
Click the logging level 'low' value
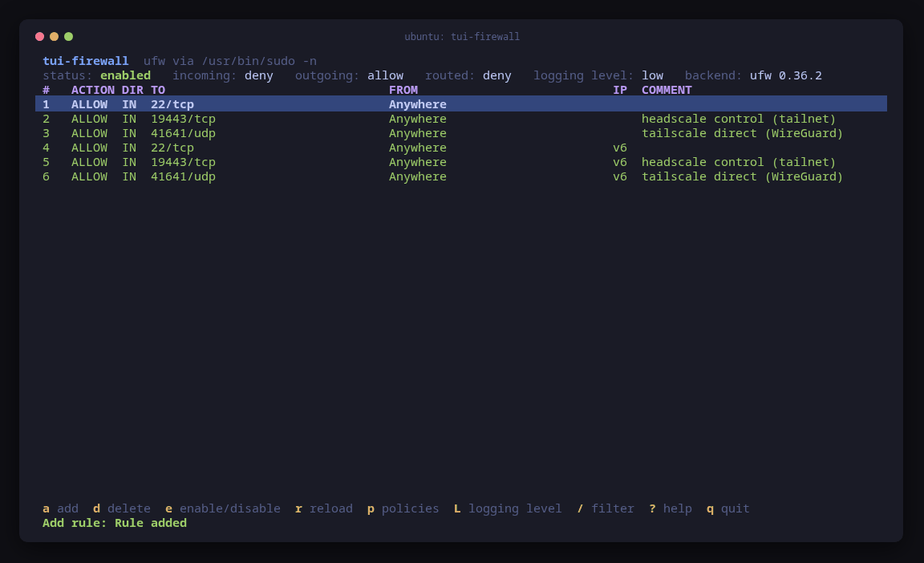click(652, 75)
